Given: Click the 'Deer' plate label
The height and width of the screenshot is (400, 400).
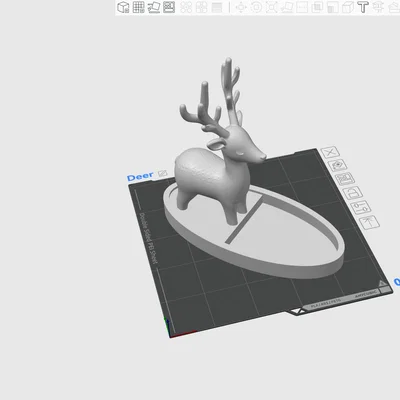Looking at the screenshot, I should (x=140, y=177).
